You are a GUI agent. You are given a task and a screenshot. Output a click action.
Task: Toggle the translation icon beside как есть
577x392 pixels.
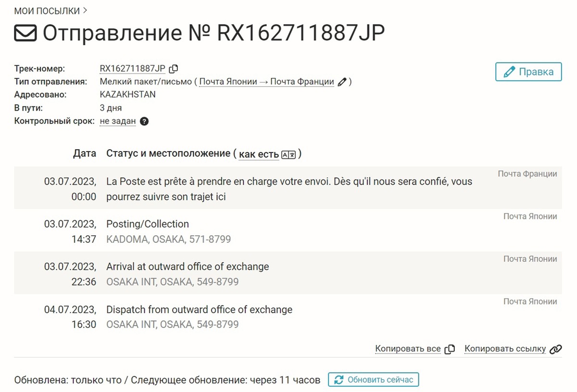coord(288,154)
